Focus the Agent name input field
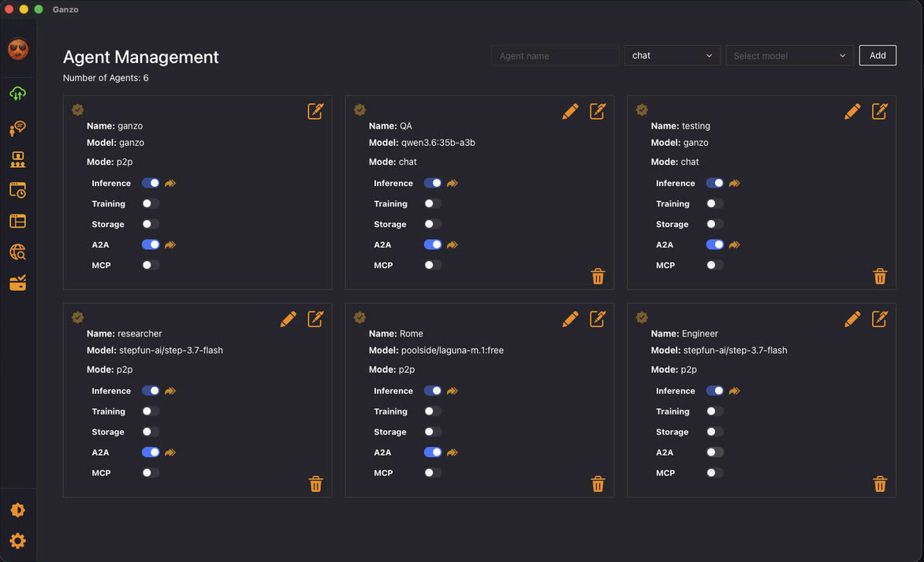The image size is (924, 562). tap(554, 55)
